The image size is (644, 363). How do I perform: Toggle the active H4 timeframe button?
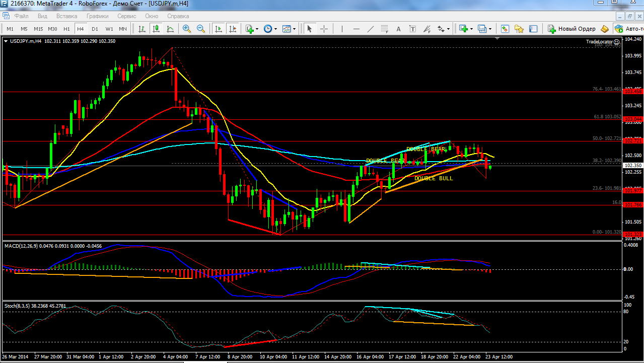81,29
